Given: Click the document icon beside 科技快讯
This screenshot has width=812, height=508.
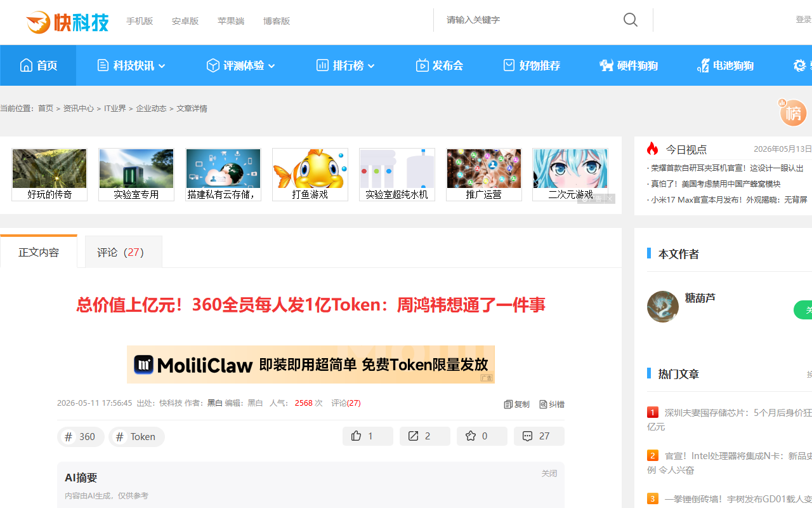Looking at the screenshot, I should 103,65.
